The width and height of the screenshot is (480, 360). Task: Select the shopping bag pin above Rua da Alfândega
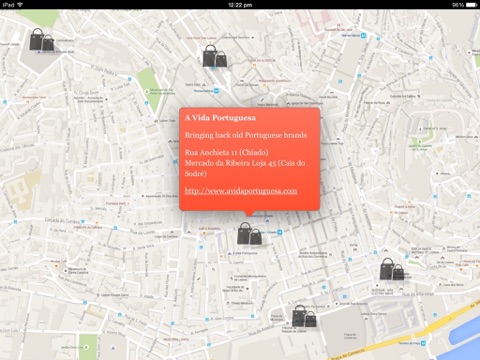coord(392,269)
